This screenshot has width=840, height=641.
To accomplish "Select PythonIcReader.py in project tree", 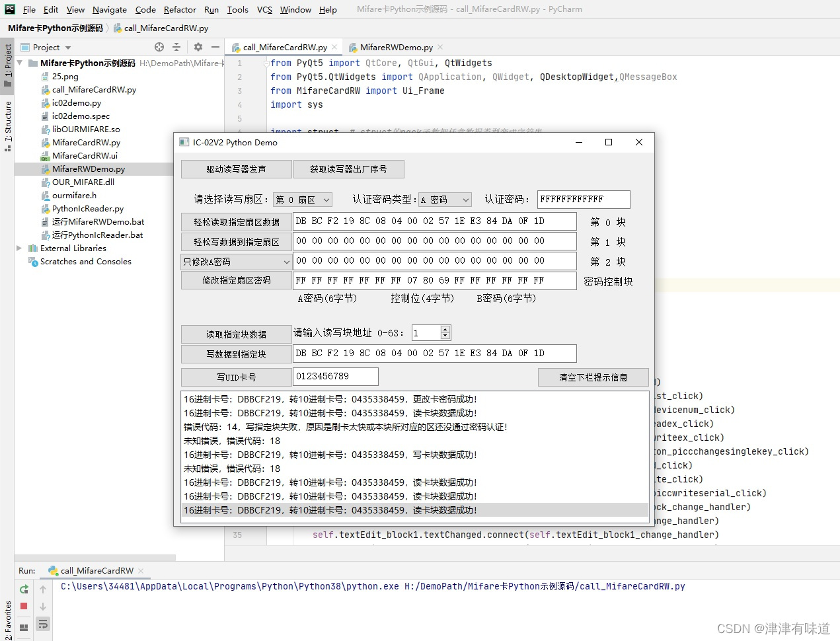I will (x=88, y=208).
